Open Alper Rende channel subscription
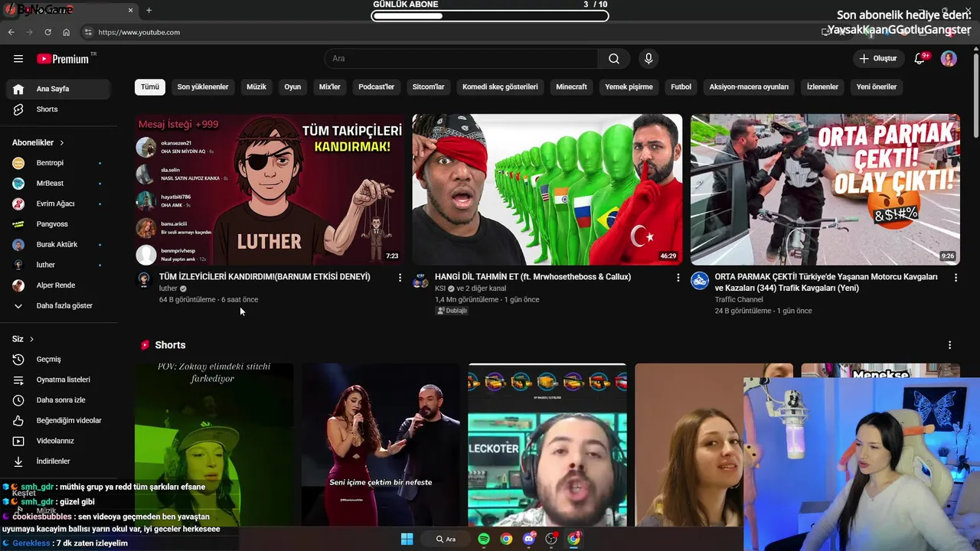The width and height of the screenshot is (980, 551). coord(58,285)
